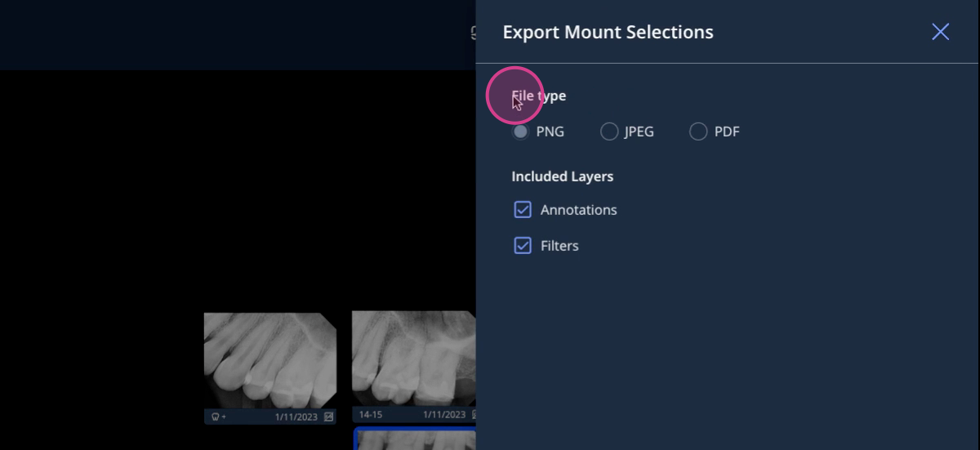980x450 pixels.
Task: Click the 1/11/2023 date on 14-15 thumbnail
Action: (444, 415)
